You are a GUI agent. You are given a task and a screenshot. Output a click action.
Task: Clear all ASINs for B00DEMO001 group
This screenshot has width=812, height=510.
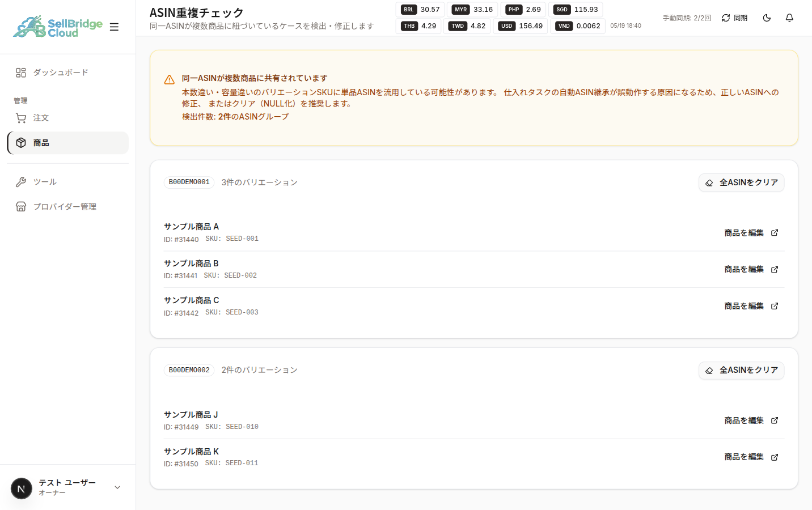click(741, 182)
